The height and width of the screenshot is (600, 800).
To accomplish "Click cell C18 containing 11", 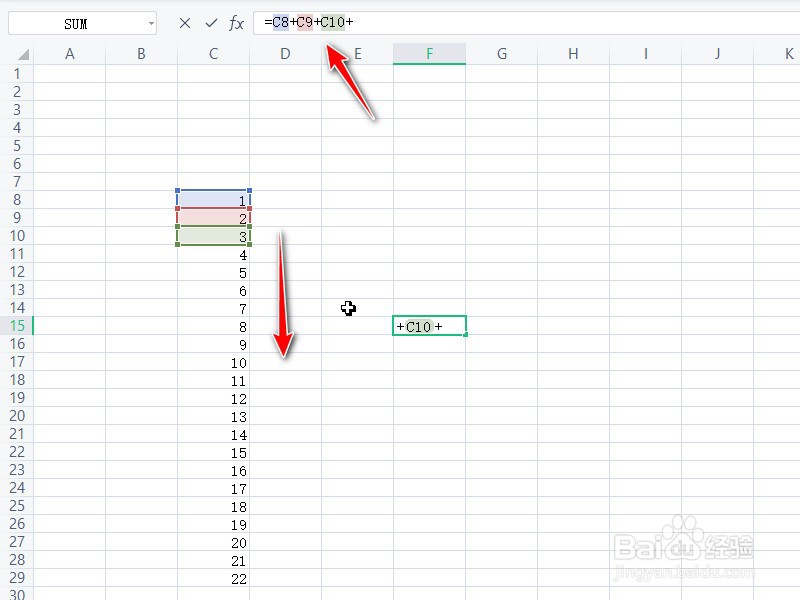I will (x=213, y=380).
